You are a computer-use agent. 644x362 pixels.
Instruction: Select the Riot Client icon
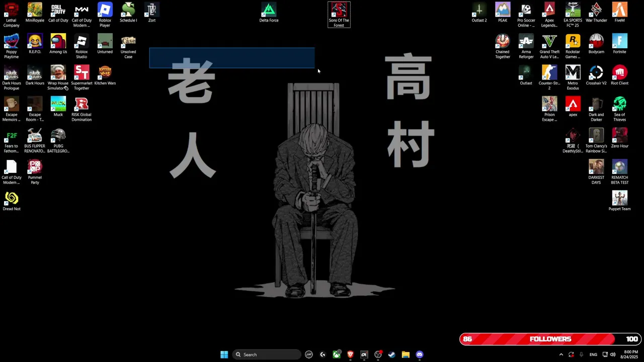pos(619,76)
